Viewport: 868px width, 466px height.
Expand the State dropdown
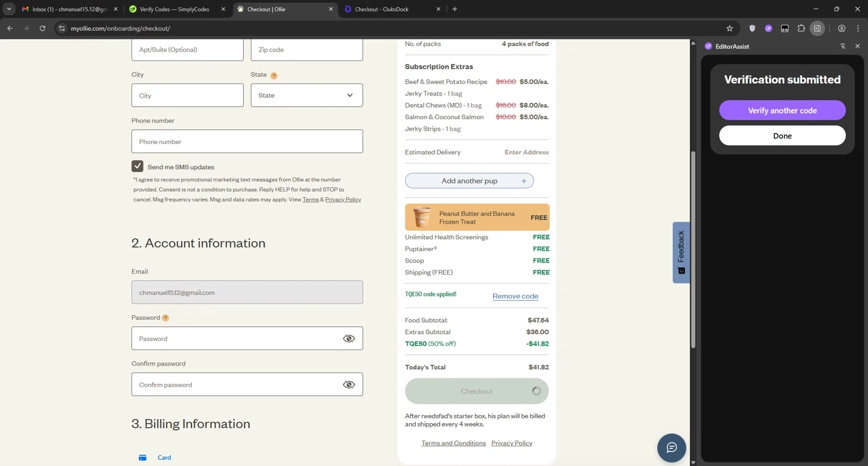point(307,95)
